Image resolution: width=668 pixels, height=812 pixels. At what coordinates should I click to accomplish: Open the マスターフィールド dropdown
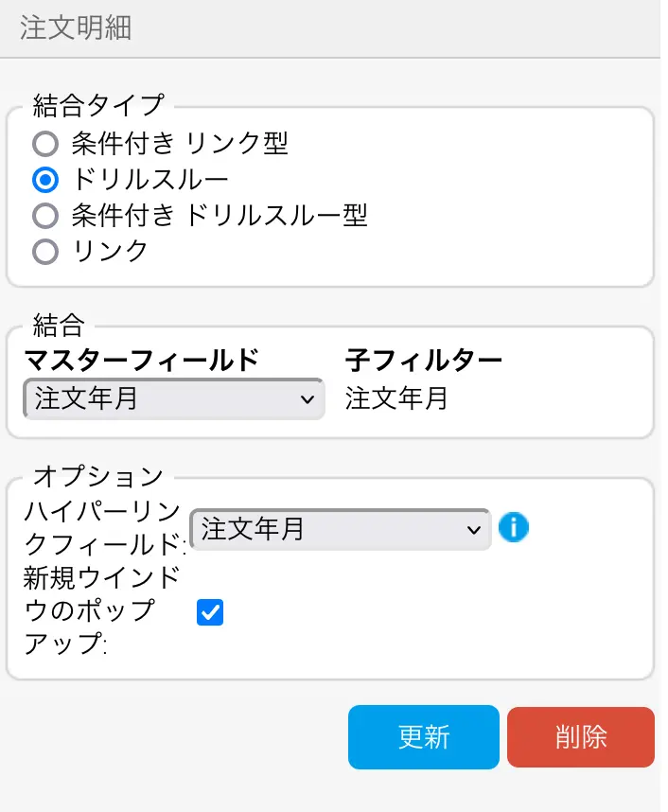click(x=173, y=398)
